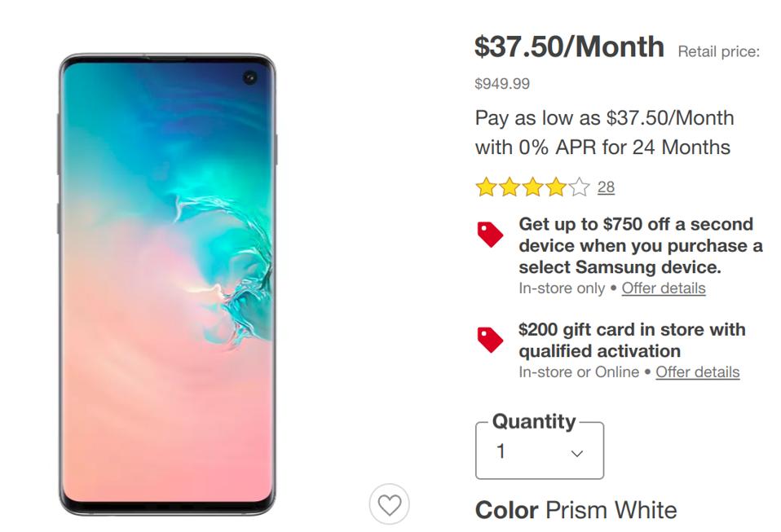781x532 pixels.
Task: Select the empty fifth star
Action: point(578,187)
